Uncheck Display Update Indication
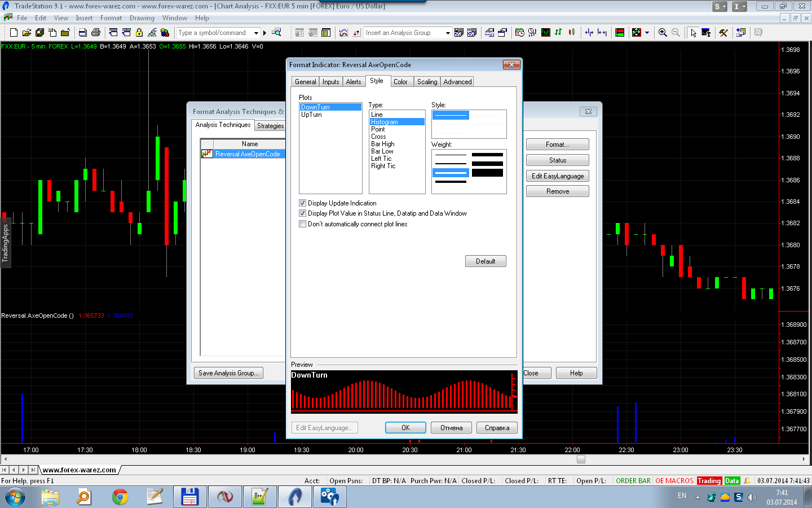The width and height of the screenshot is (812, 508). 303,203
